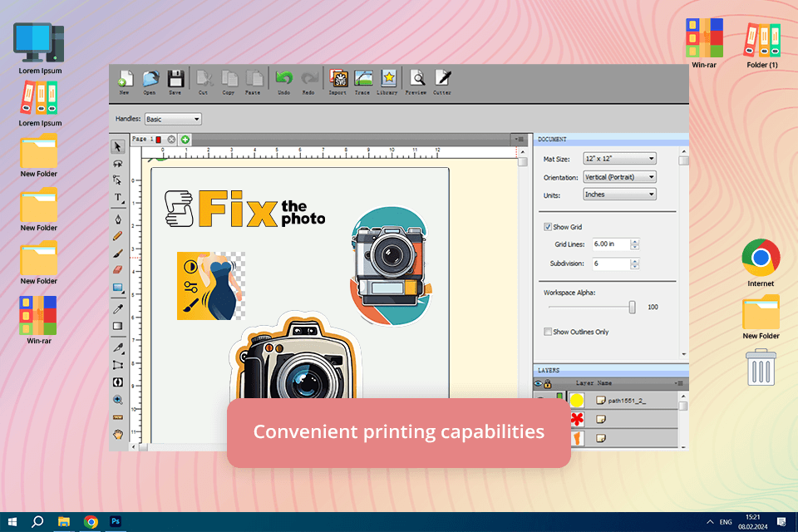Viewport: 798px width, 532px height.
Task: Add a new page with green plus
Action: pos(185,140)
